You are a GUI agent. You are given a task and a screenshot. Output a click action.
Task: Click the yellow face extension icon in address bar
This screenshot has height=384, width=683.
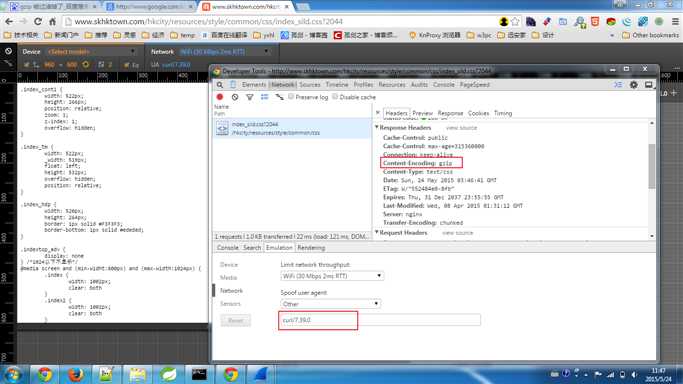[x=504, y=21]
